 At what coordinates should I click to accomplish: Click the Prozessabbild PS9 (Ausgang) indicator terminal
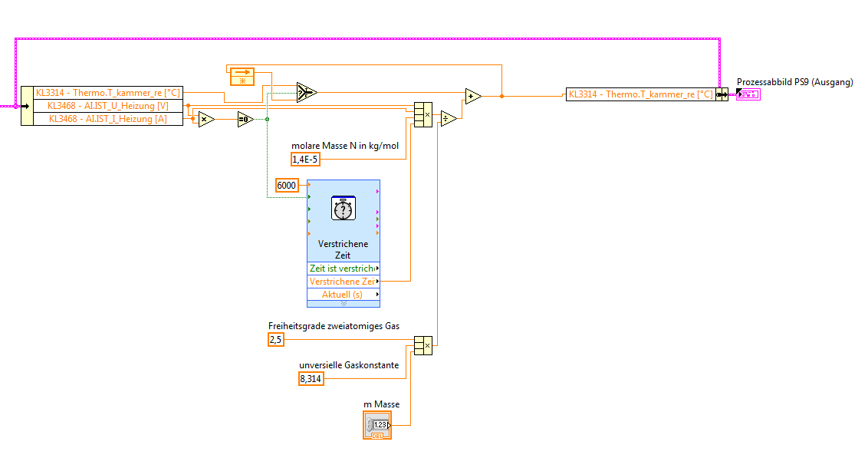(x=748, y=94)
